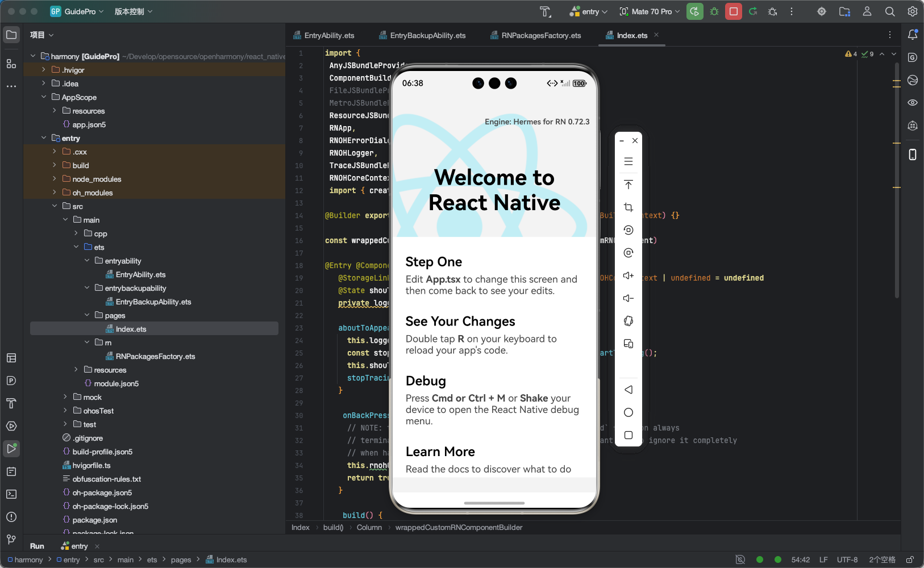Open Search Everywhere magnifier icon
The image size is (924, 568).
890,11
